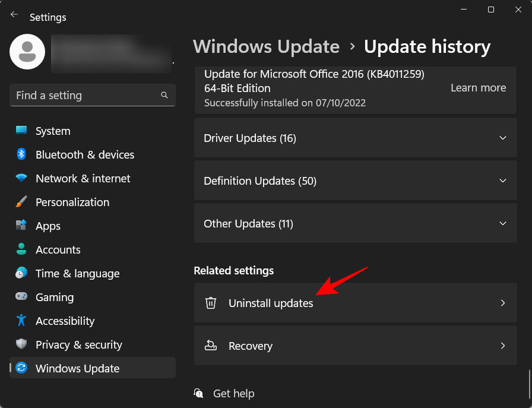Click Learn more for the Office update
Image resolution: width=532 pixels, height=408 pixels.
(x=478, y=87)
